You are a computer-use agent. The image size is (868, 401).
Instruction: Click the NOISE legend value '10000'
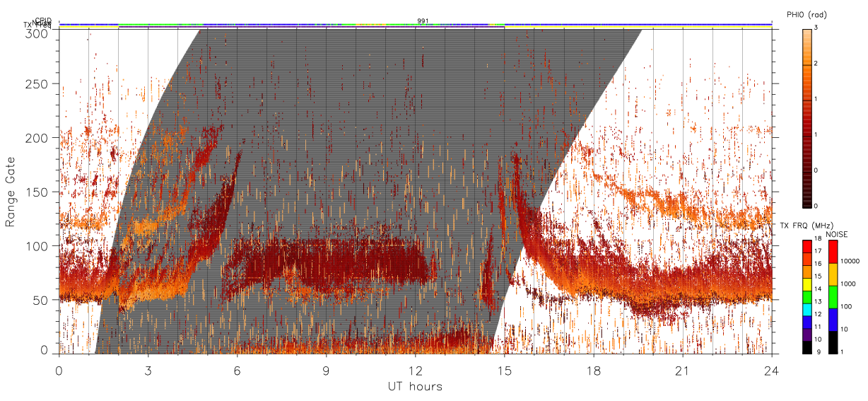point(850,261)
